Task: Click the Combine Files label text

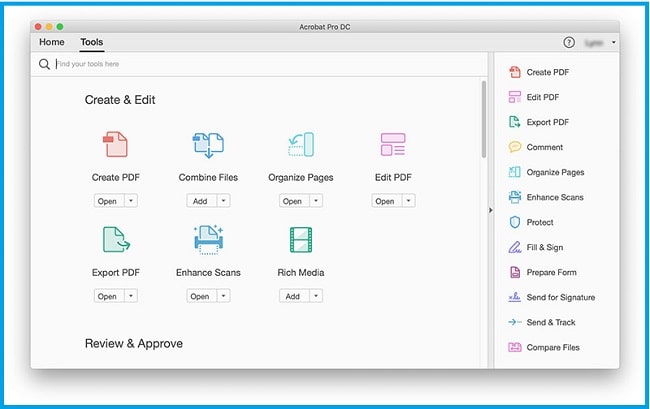Action: (x=208, y=177)
